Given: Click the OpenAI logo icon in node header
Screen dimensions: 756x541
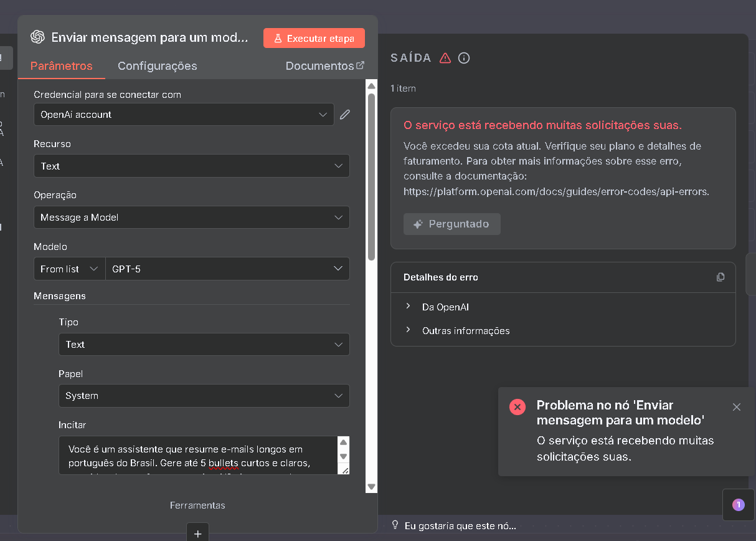Looking at the screenshot, I should pyautogui.click(x=38, y=37).
